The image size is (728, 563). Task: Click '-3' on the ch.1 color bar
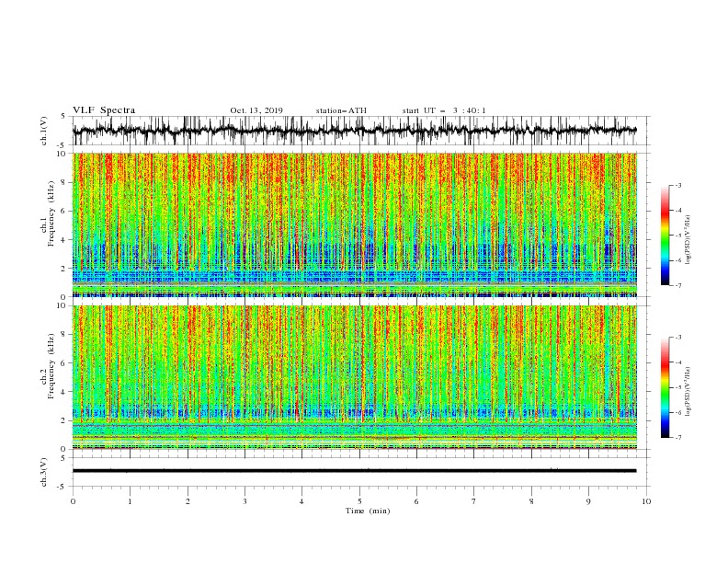tap(677, 185)
